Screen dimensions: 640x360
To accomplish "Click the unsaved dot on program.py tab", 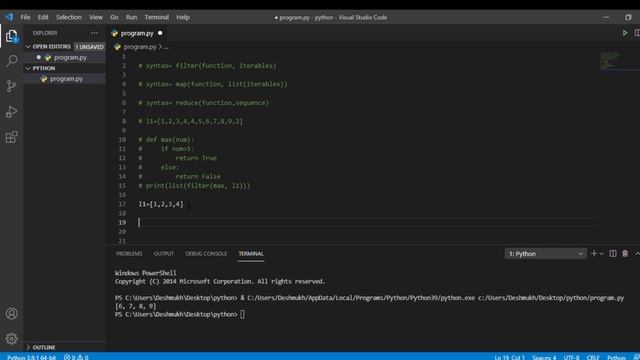I will [x=160, y=33].
